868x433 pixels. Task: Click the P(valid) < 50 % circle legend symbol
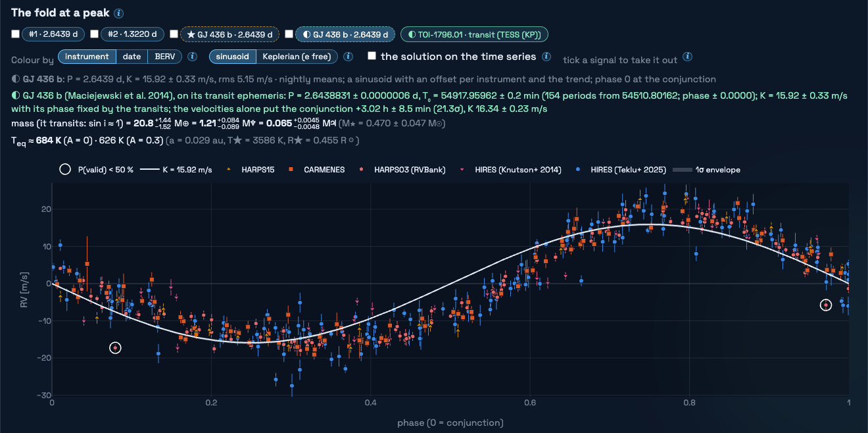(65, 169)
